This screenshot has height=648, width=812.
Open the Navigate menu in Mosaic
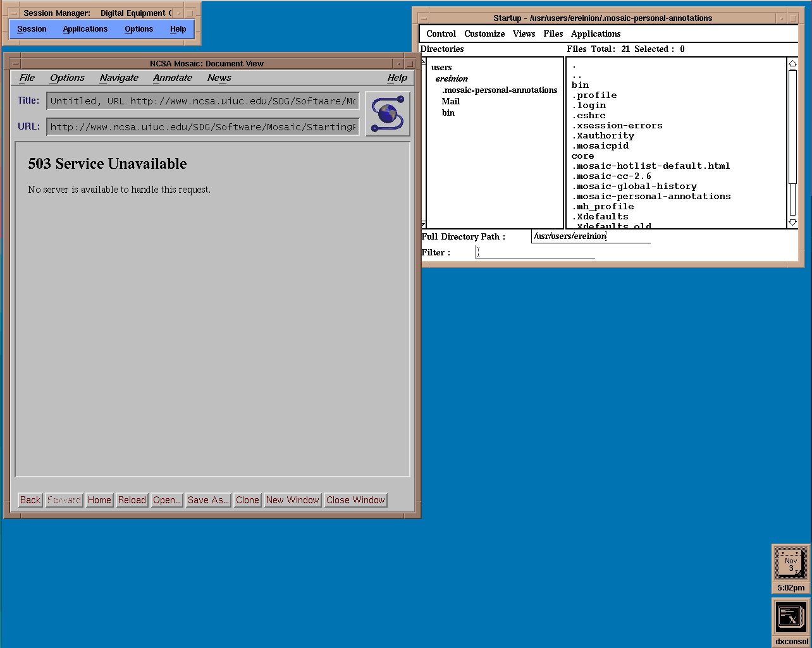(119, 78)
